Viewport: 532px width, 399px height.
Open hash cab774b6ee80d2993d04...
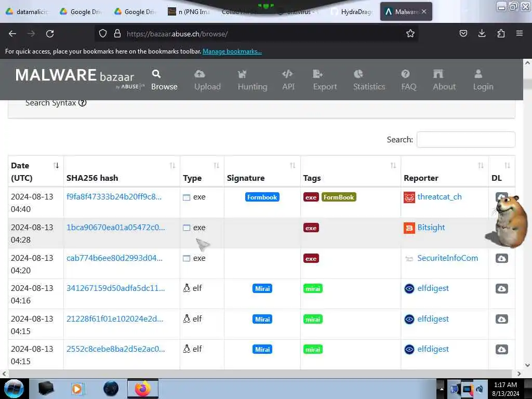(x=114, y=258)
